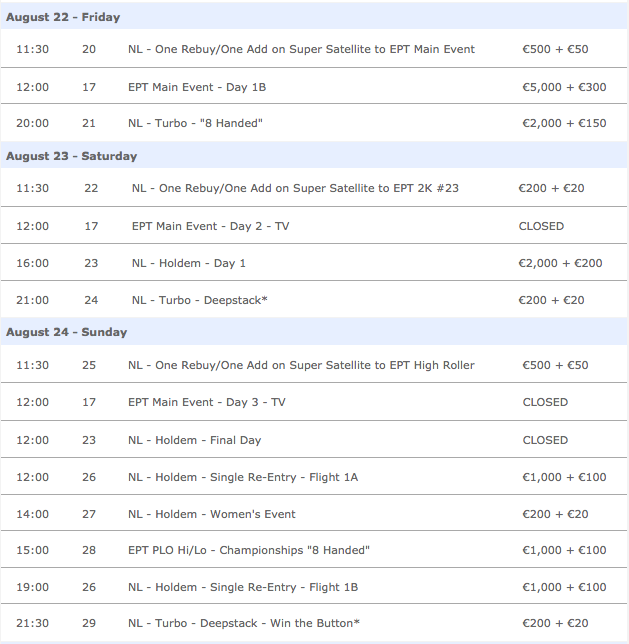Open Single Re-Entry - Flight 1B event
Screen dimensions: 629x644
click(x=243, y=587)
